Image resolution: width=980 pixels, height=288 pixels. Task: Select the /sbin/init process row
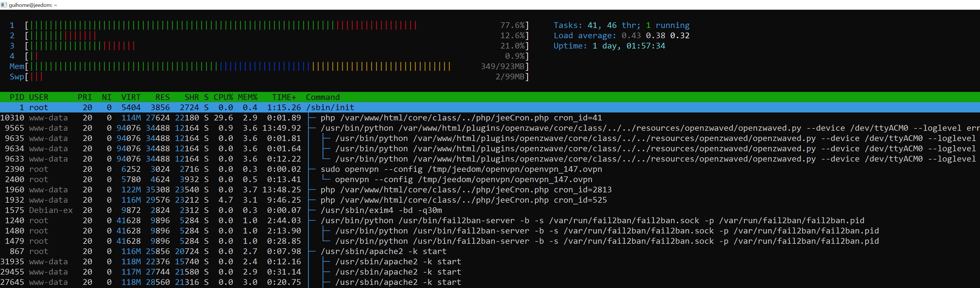[x=490, y=108]
